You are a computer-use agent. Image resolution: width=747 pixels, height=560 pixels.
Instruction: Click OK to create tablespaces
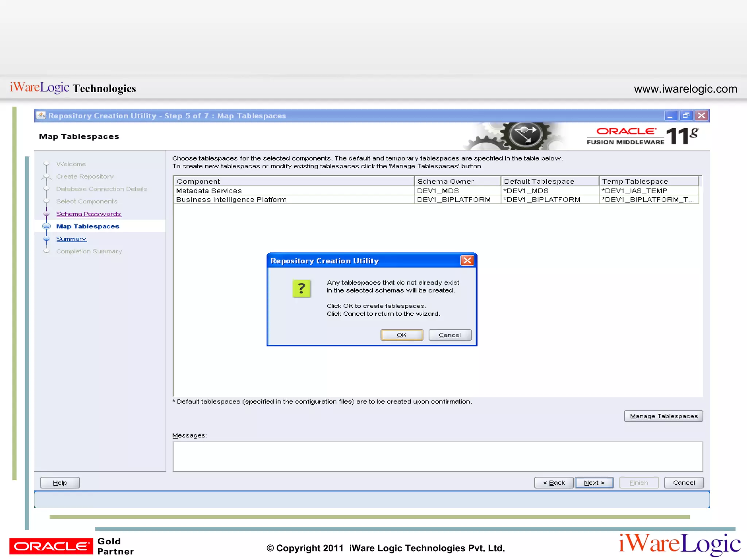(x=402, y=335)
